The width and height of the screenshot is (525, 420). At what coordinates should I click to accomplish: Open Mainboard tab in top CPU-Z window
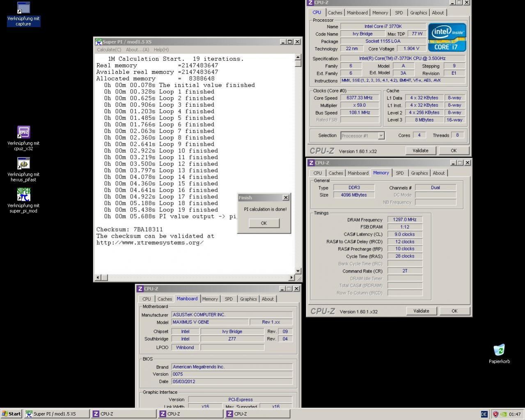[x=357, y=13]
